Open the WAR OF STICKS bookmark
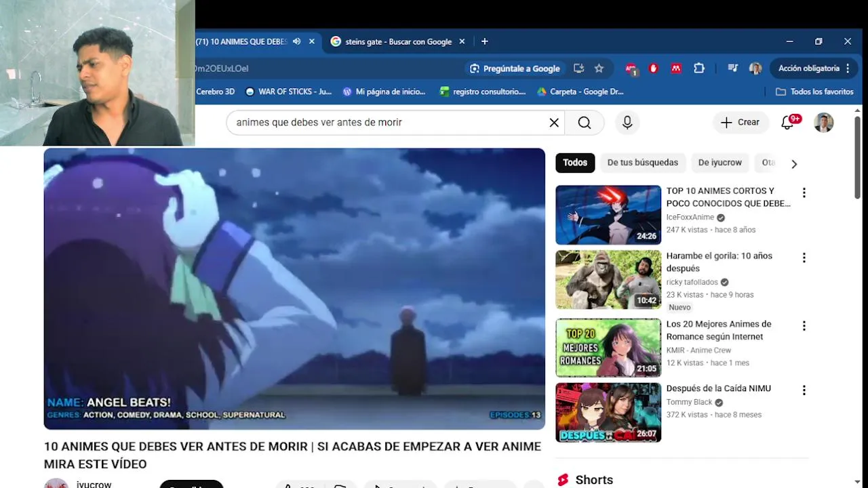868x488 pixels. 288,91
